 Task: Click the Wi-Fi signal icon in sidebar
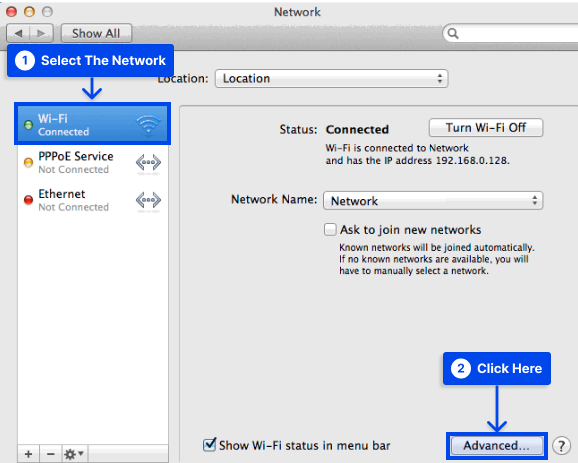click(x=148, y=125)
